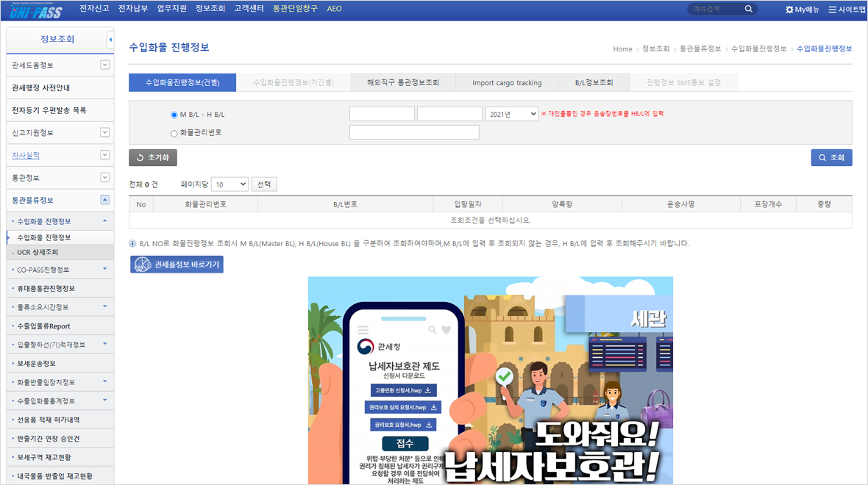The image size is (868, 485).
Task: Click the info icon beside B/L NO notice
Action: [132, 243]
